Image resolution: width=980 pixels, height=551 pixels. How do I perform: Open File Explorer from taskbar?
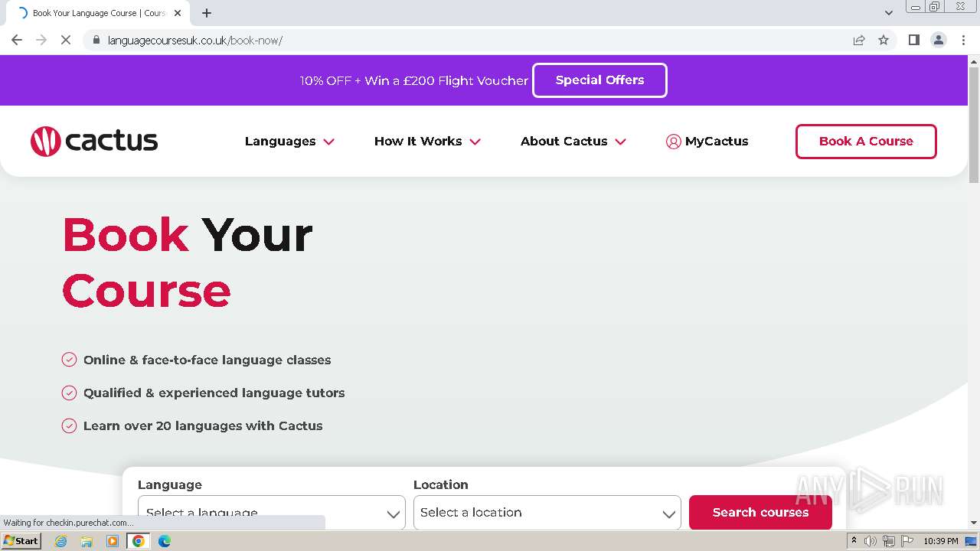[x=87, y=541]
